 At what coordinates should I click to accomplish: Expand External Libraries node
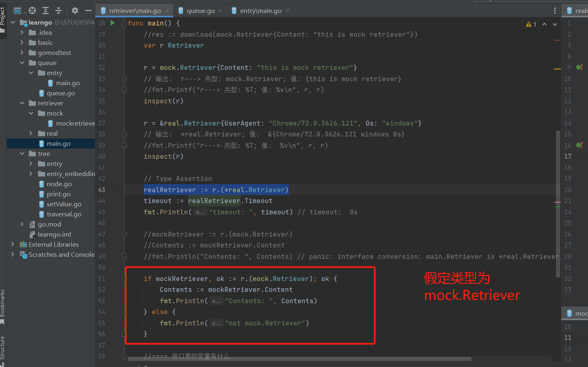(x=13, y=244)
